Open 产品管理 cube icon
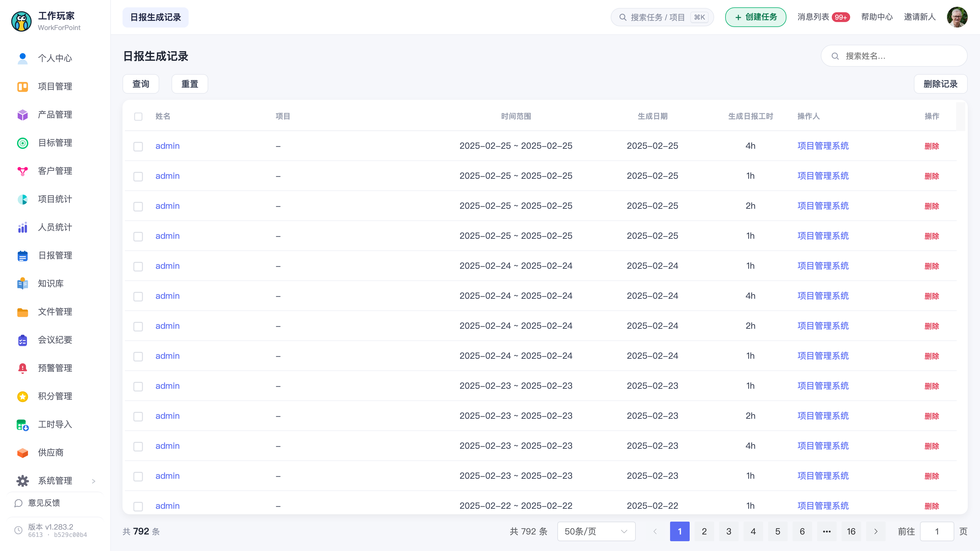 (x=22, y=115)
